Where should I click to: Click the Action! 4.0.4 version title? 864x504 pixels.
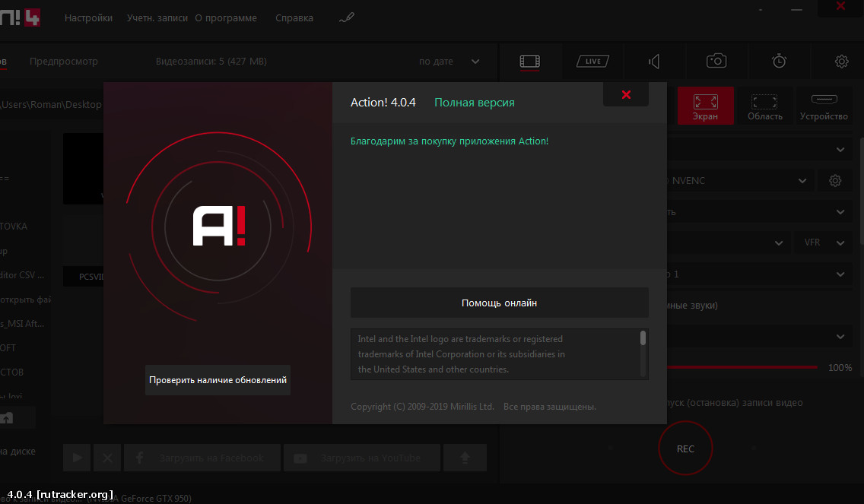pyautogui.click(x=383, y=103)
